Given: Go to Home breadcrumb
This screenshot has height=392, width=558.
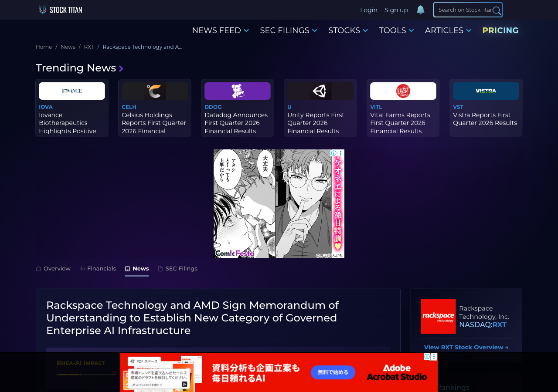Looking at the screenshot, I should 44,47.
